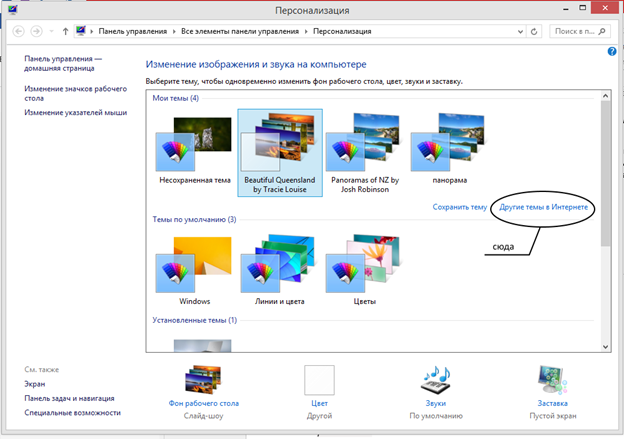
Task: Open Фон рабочего стола settings icon
Action: pos(203,379)
